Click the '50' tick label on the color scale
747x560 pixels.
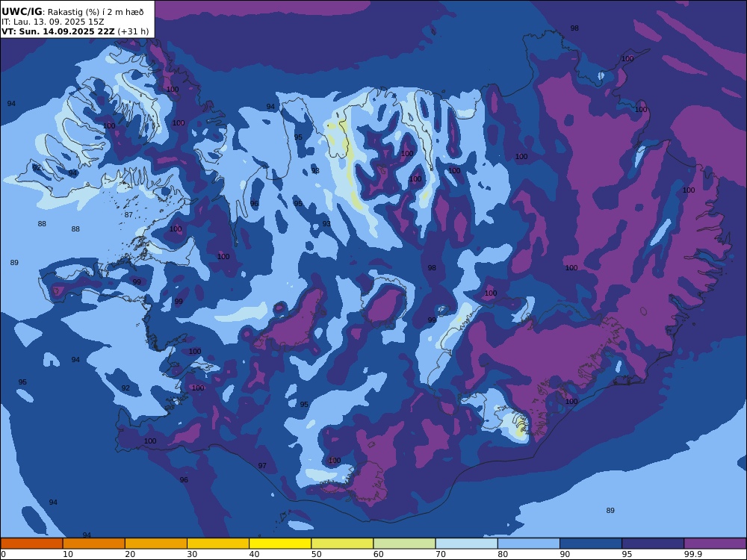pyautogui.click(x=316, y=554)
